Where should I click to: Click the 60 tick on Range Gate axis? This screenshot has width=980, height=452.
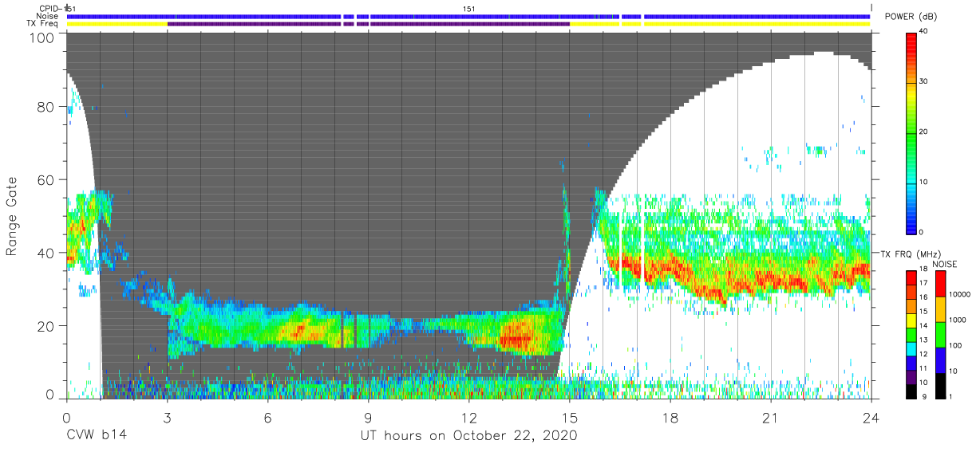pyautogui.click(x=47, y=179)
